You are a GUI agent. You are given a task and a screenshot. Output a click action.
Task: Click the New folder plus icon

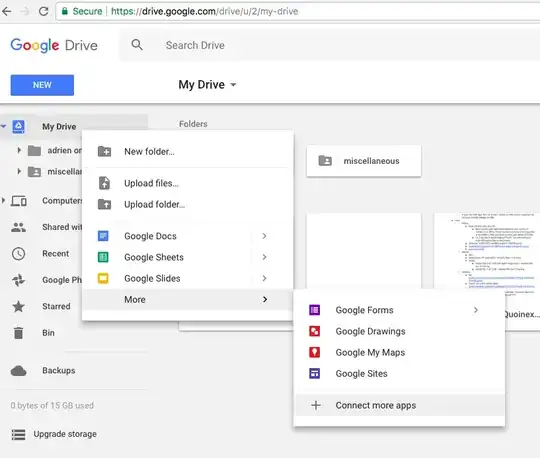[104, 152]
